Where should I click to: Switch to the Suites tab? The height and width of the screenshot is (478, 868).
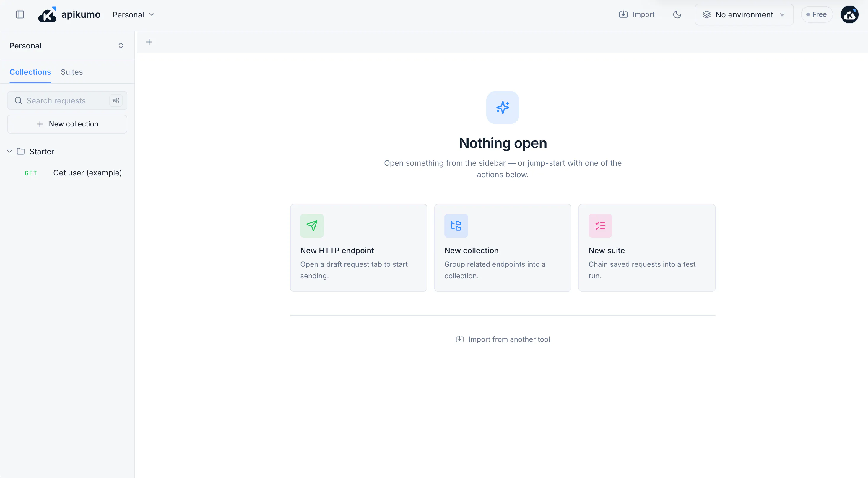72,72
